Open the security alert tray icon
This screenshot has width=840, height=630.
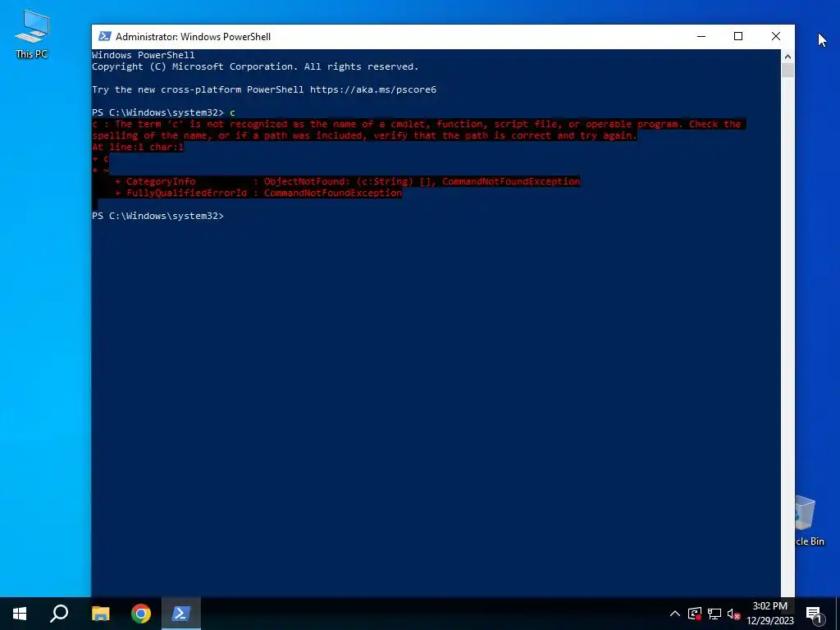point(695,614)
